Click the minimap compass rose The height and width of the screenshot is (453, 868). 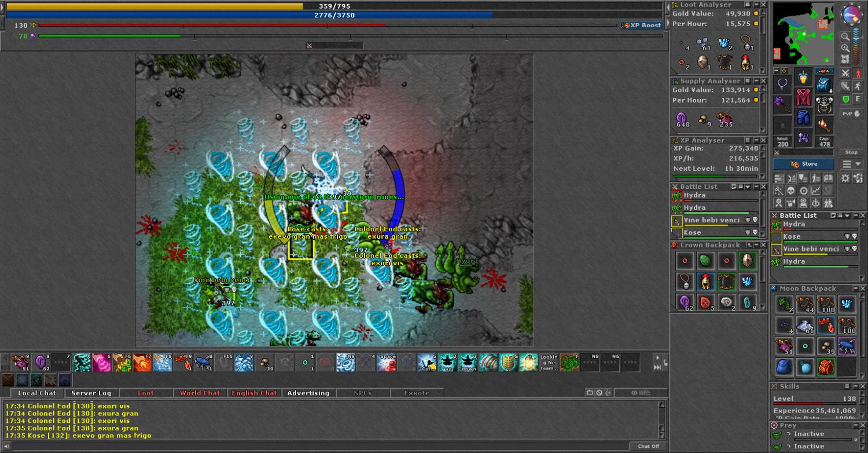coord(851,14)
